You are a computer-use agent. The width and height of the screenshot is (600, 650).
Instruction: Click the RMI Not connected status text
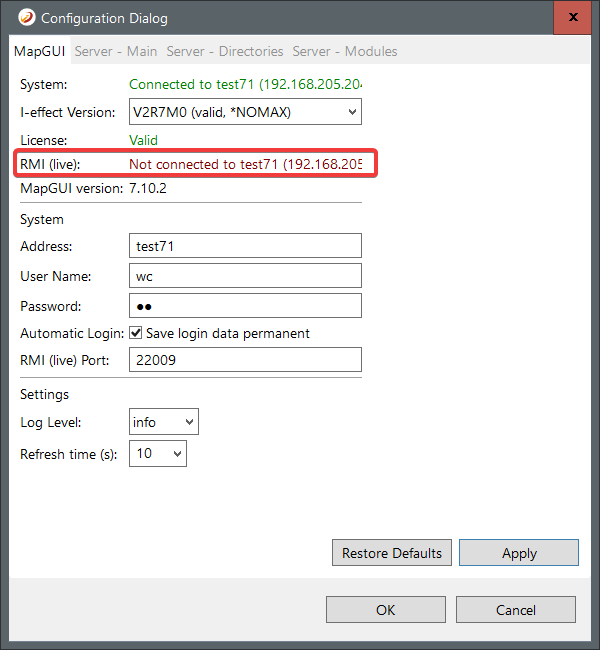click(245, 164)
